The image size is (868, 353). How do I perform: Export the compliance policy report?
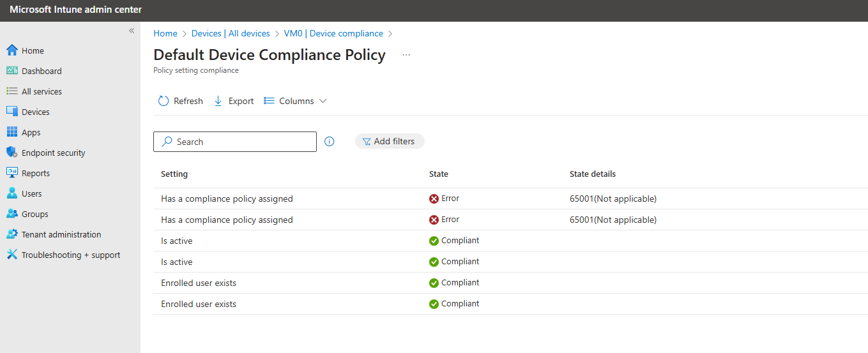(x=234, y=101)
